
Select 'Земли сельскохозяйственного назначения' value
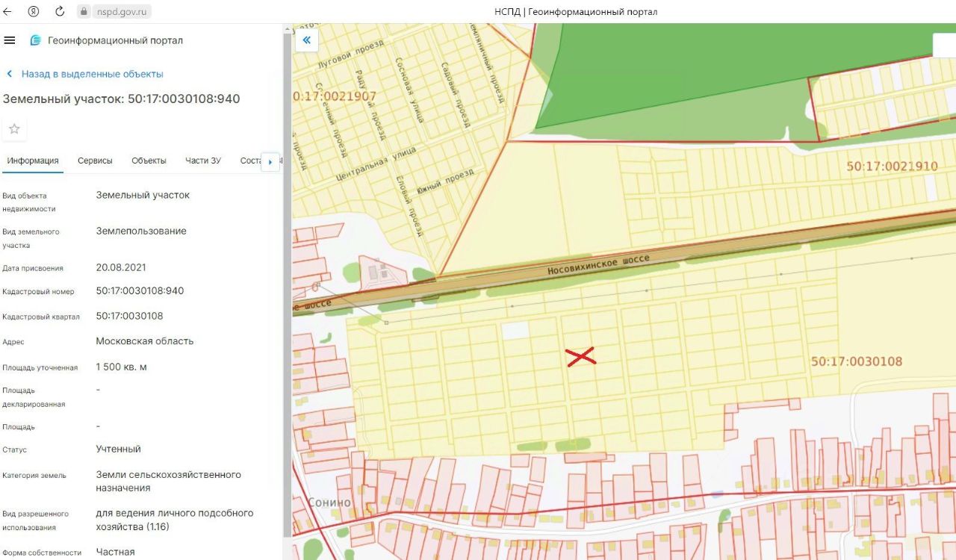[168, 481]
